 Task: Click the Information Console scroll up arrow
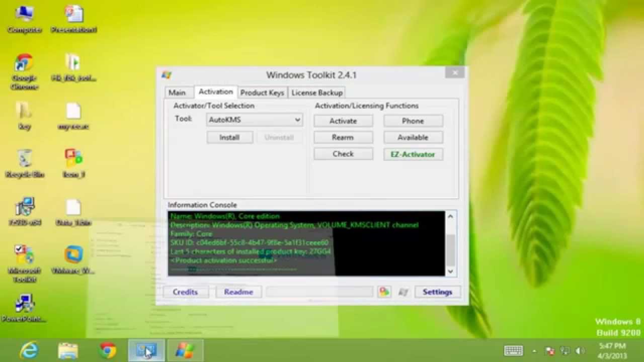450,216
